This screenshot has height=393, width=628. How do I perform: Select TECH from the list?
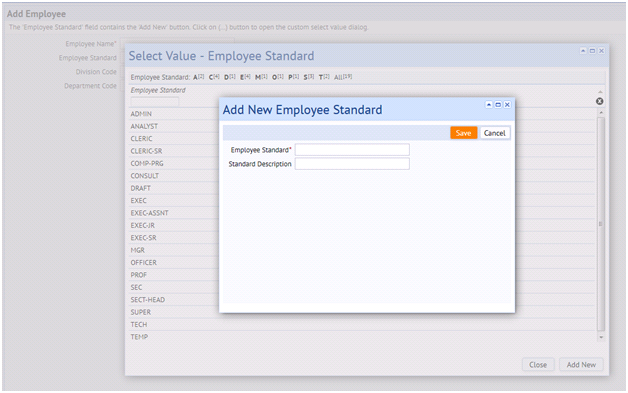(x=139, y=325)
